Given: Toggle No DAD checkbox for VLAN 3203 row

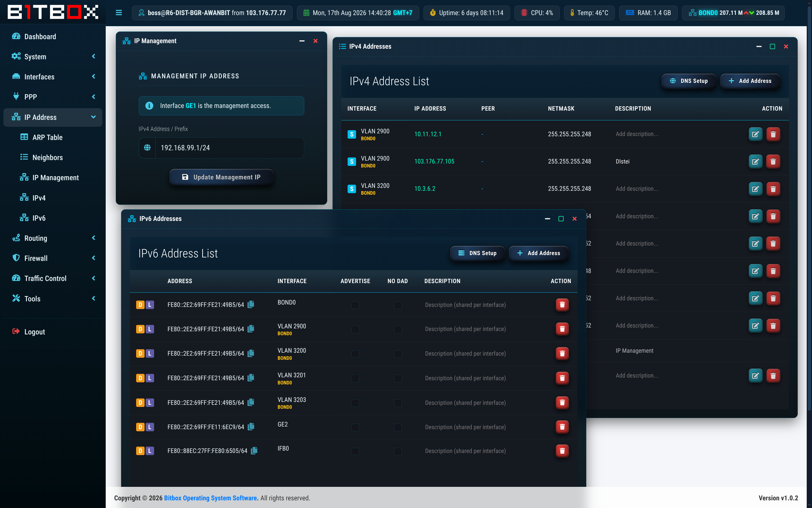Looking at the screenshot, I should 398,402.
